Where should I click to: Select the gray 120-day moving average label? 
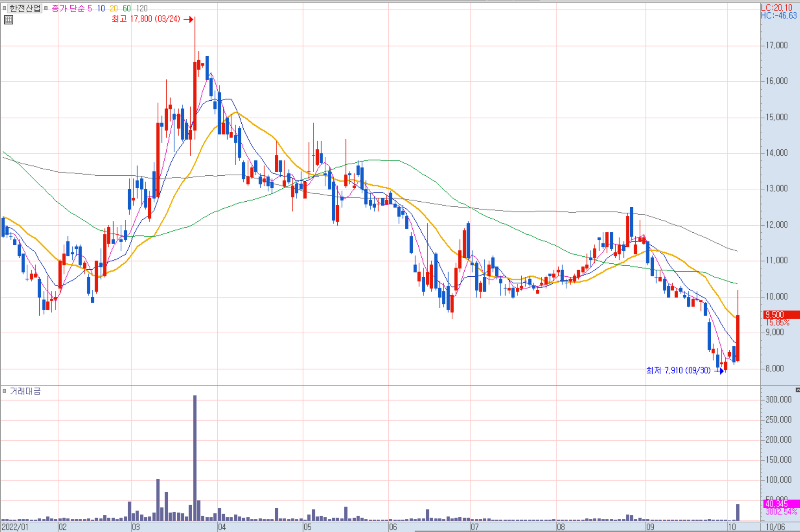(x=141, y=8)
